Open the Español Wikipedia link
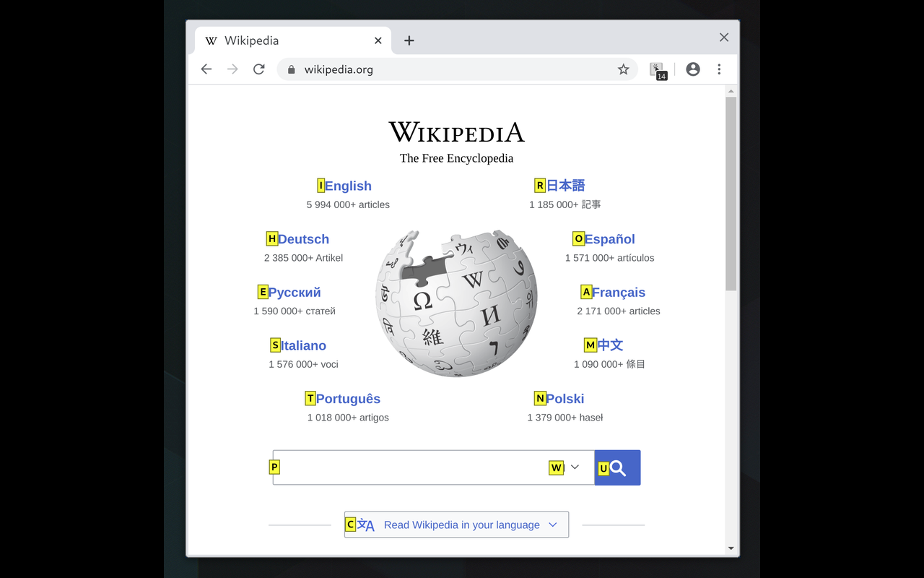The image size is (924, 578). (x=609, y=239)
